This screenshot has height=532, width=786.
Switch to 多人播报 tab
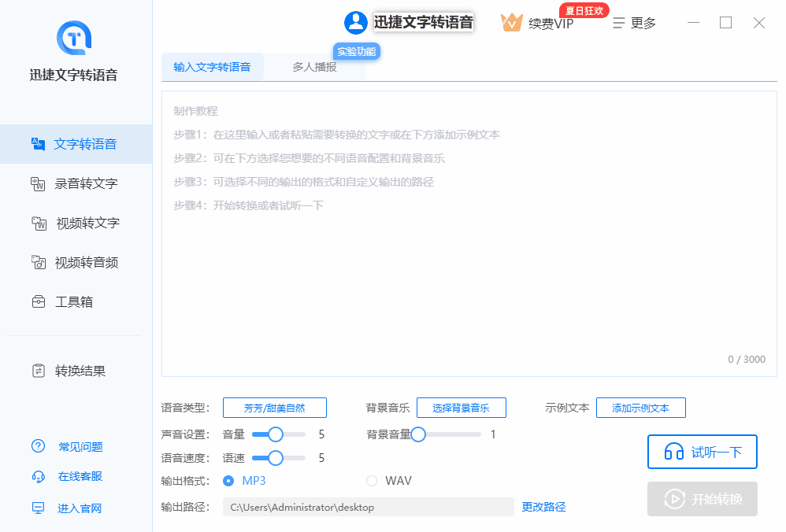point(315,67)
